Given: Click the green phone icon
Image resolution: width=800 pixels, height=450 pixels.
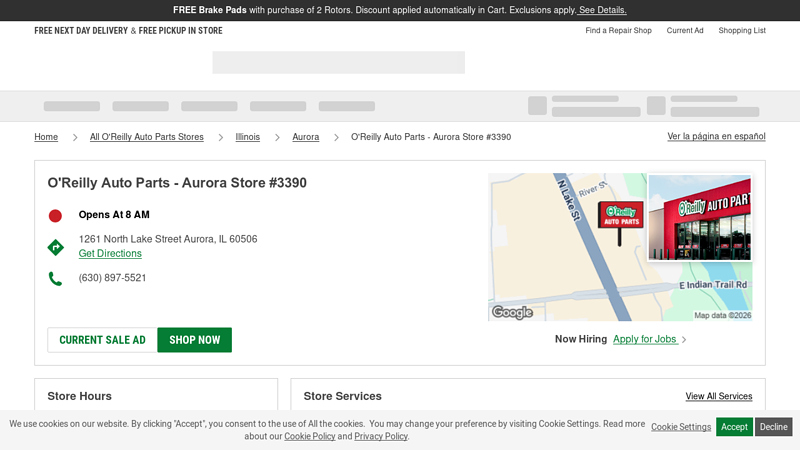Looking at the screenshot, I should 55,279.
